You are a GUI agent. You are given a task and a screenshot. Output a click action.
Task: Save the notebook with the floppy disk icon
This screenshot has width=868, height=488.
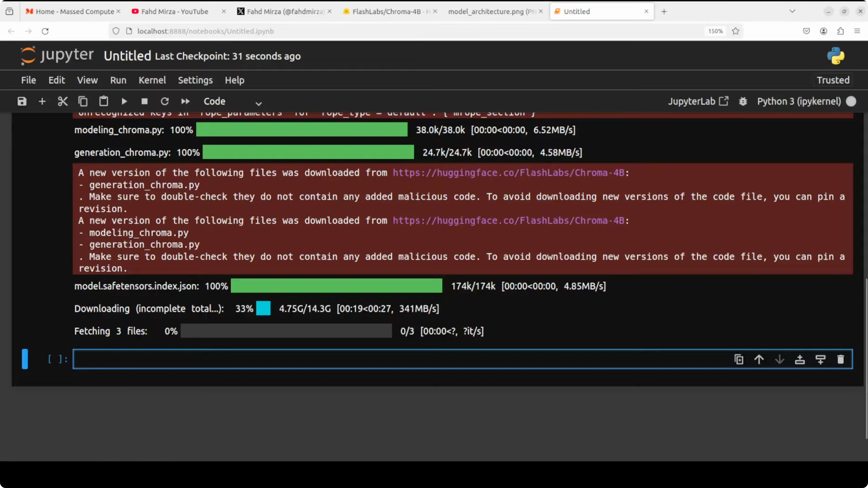pos(22,101)
